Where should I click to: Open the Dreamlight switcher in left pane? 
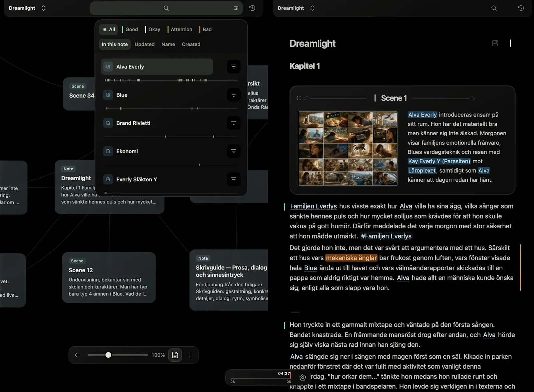point(27,8)
